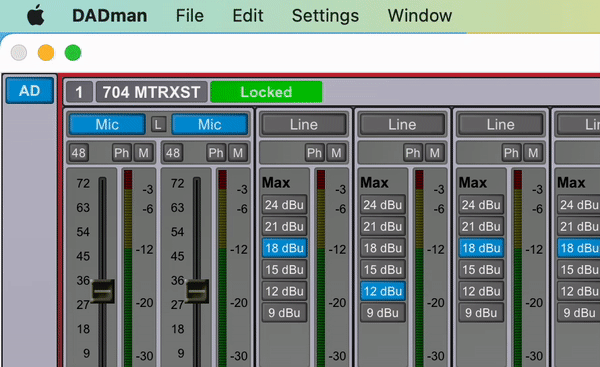
Task: Set third channel max level to 15 dBu
Action: point(284,269)
